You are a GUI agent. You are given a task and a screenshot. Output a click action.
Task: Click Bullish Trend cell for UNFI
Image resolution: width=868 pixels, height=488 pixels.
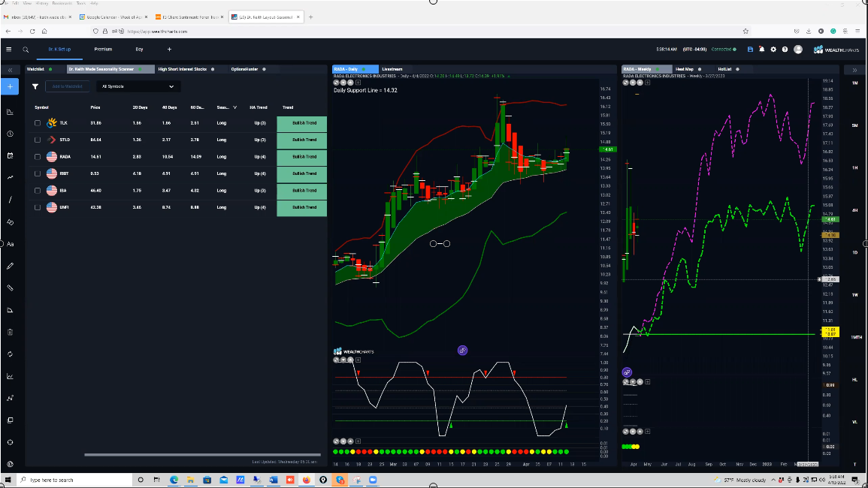(301, 207)
